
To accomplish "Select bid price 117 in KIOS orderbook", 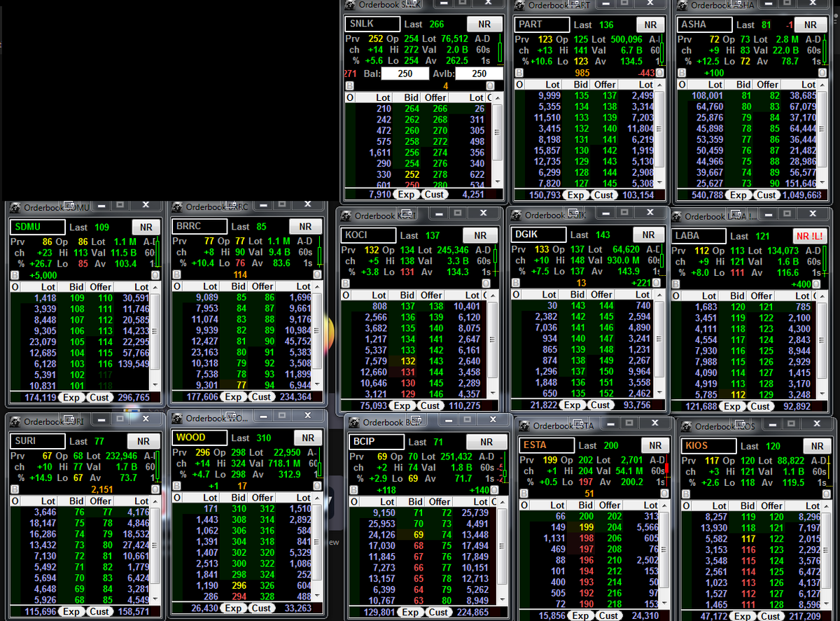I will [x=749, y=538].
